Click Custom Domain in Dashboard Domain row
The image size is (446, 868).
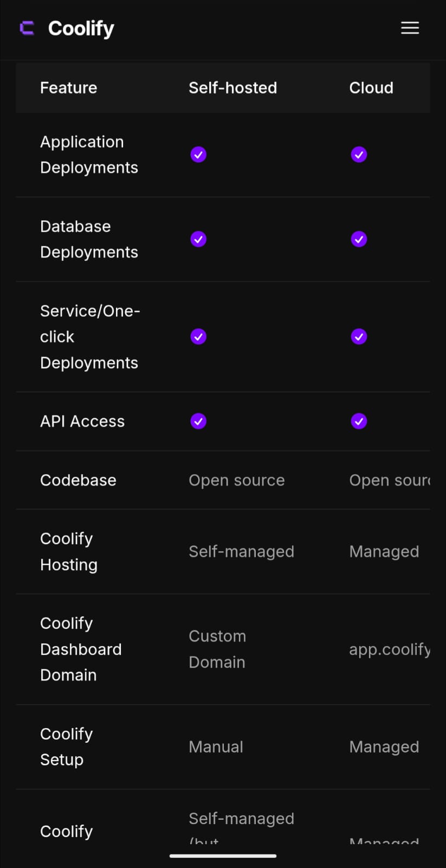tap(217, 649)
